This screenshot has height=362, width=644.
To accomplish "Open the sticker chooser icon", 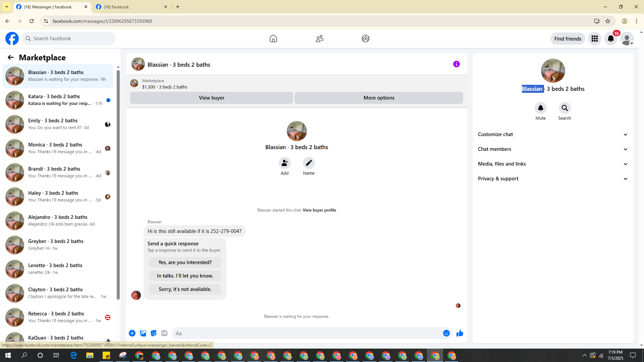I will click(154, 333).
